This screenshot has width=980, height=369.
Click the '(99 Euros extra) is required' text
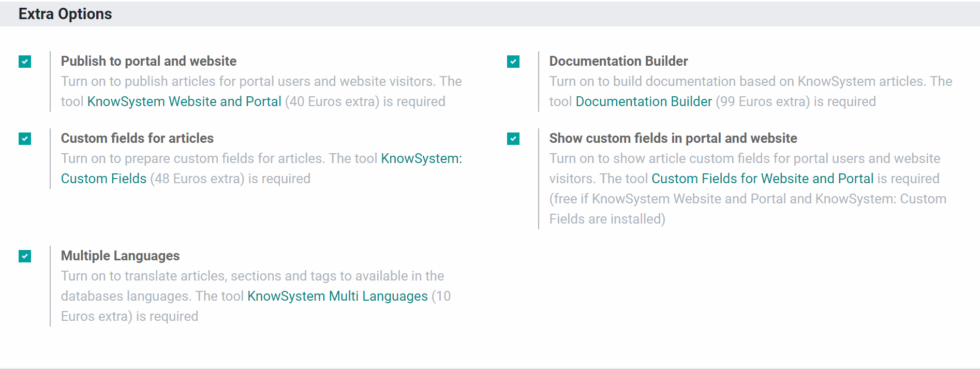[x=796, y=101]
